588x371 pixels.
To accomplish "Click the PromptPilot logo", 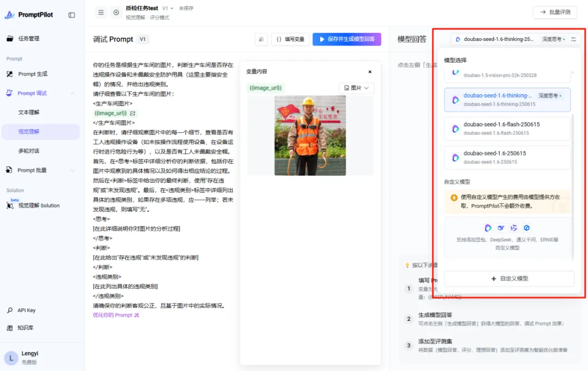I will click(x=28, y=15).
